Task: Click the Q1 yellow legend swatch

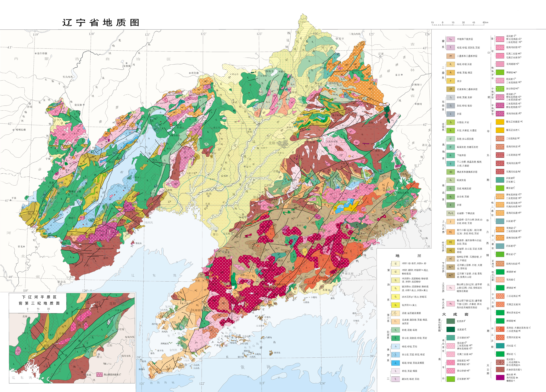Action: tap(395, 305)
